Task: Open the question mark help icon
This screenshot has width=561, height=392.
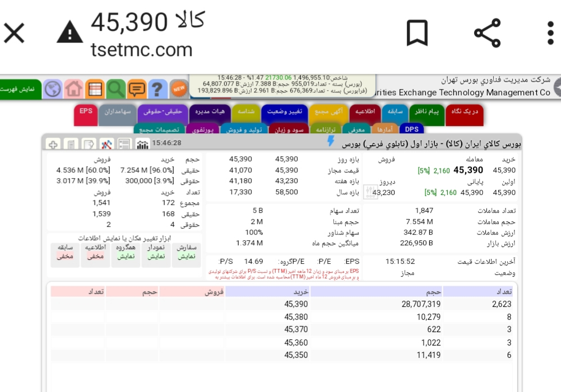Action: [157, 89]
